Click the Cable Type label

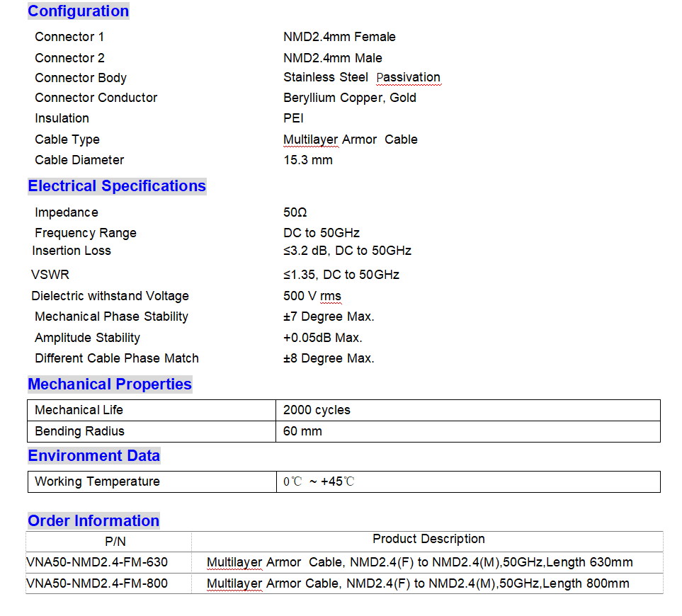click(67, 139)
